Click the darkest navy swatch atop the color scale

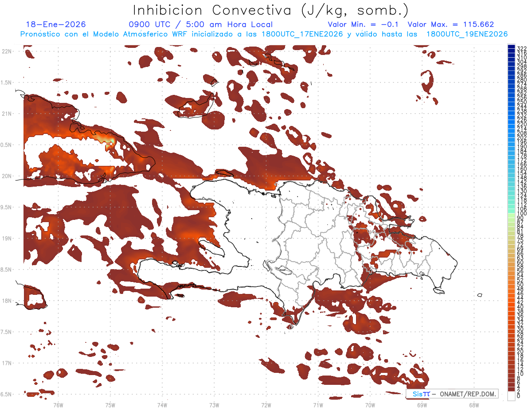(512, 47)
